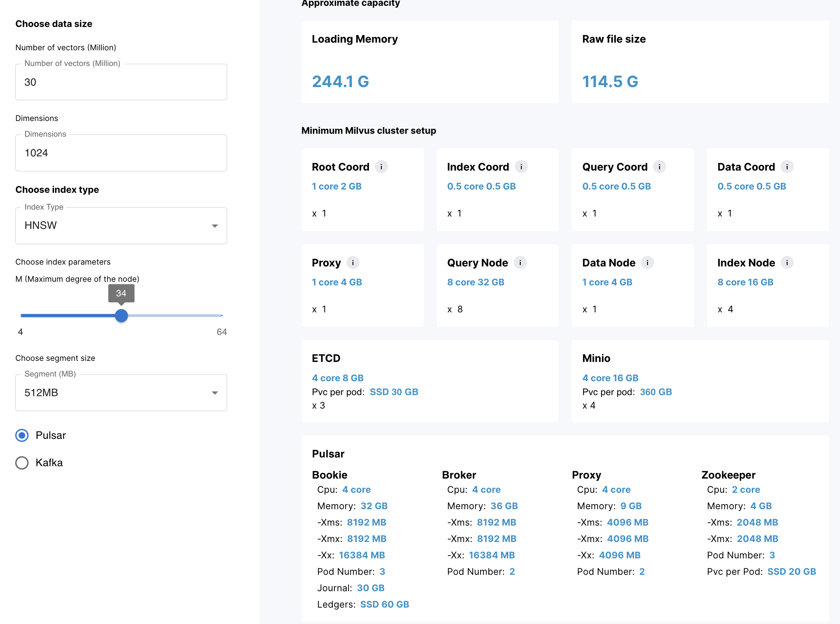Open the Query Coord info icon
The image size is (840, 624).
[x=660, y=167]
